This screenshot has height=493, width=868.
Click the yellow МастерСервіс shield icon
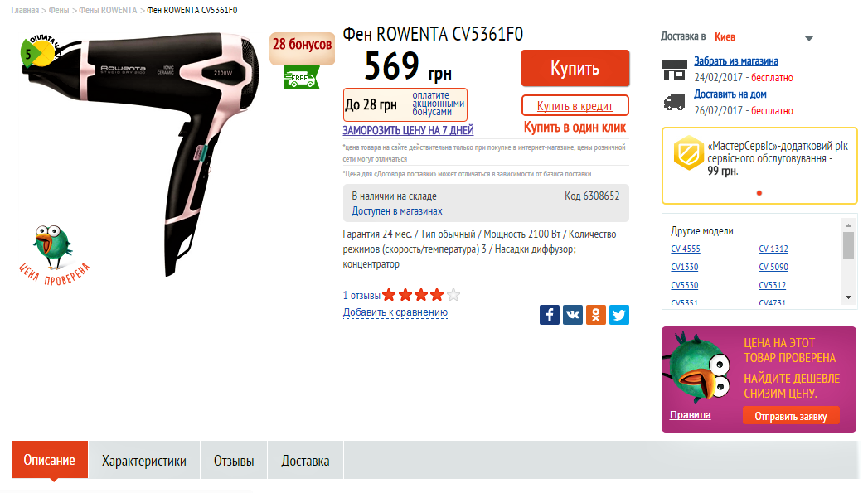(687, 152)
